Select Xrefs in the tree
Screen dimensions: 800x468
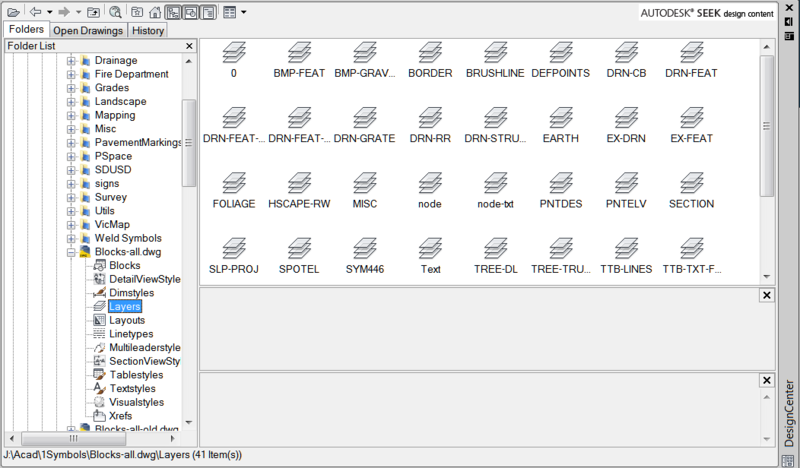tap(120, 416)
